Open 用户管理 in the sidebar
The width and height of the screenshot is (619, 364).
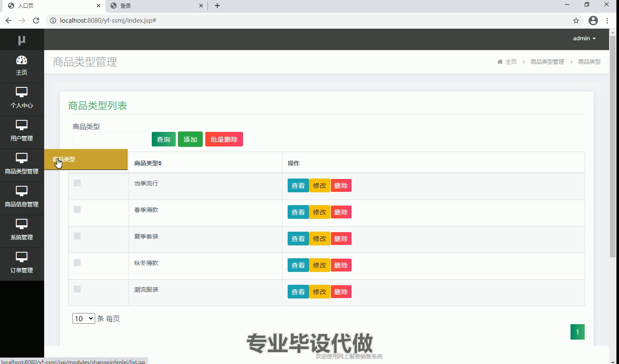(x=22, y=131)
